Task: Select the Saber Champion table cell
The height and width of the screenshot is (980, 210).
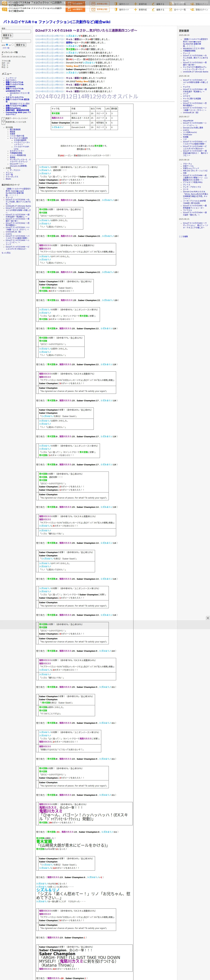Action: coord(61,123)
